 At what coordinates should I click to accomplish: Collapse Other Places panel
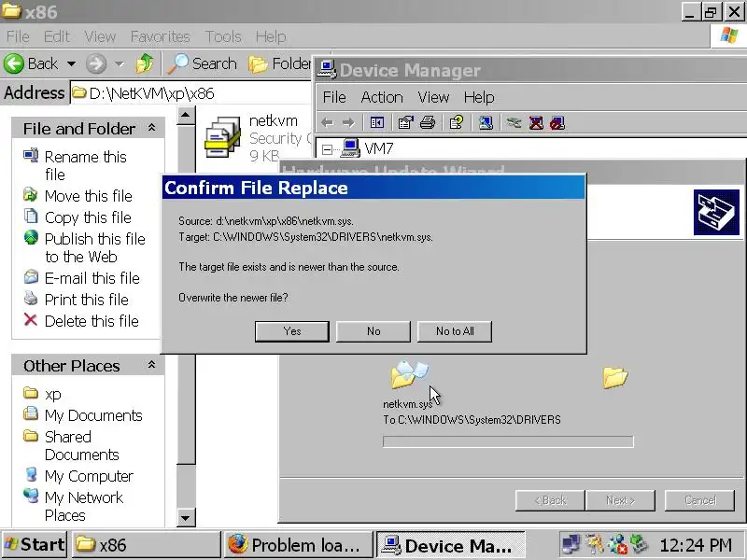(151, 365)
